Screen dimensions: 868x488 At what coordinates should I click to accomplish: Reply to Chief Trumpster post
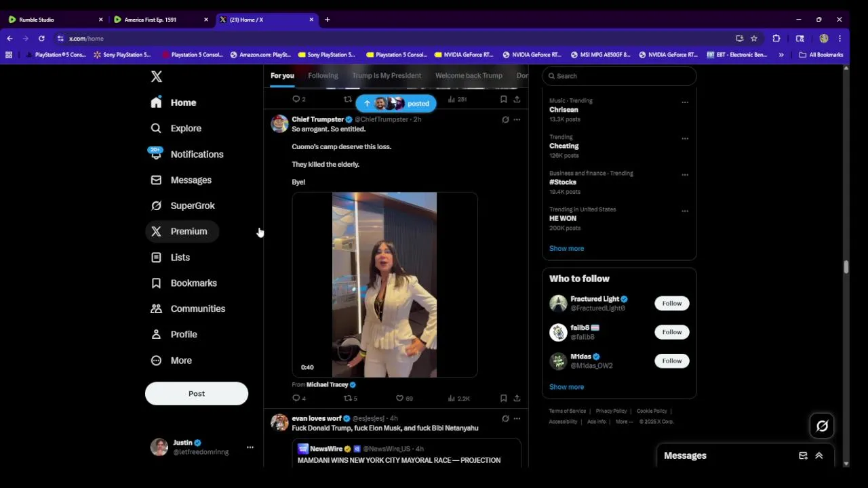299,399
